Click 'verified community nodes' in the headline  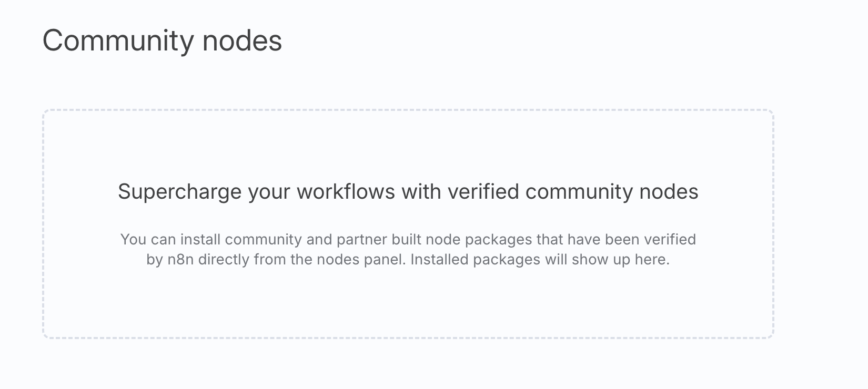pos(573,192)
